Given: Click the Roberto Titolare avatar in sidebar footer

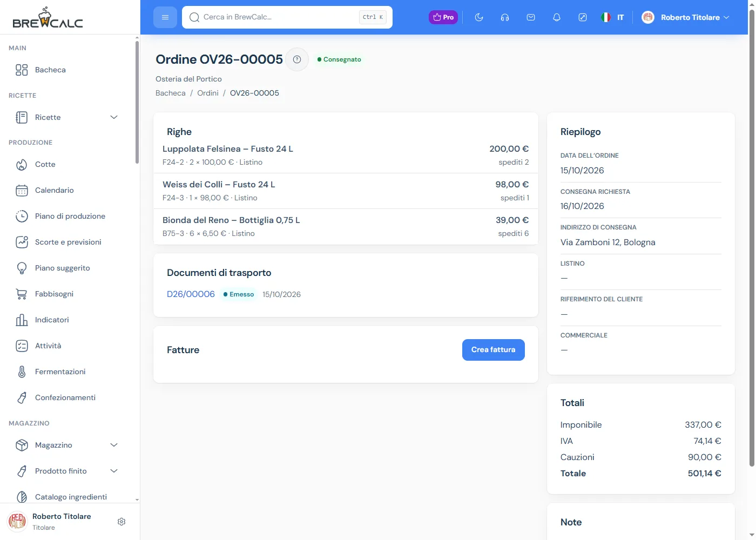Looking at the screenshot, I should (x=17, y=522).
